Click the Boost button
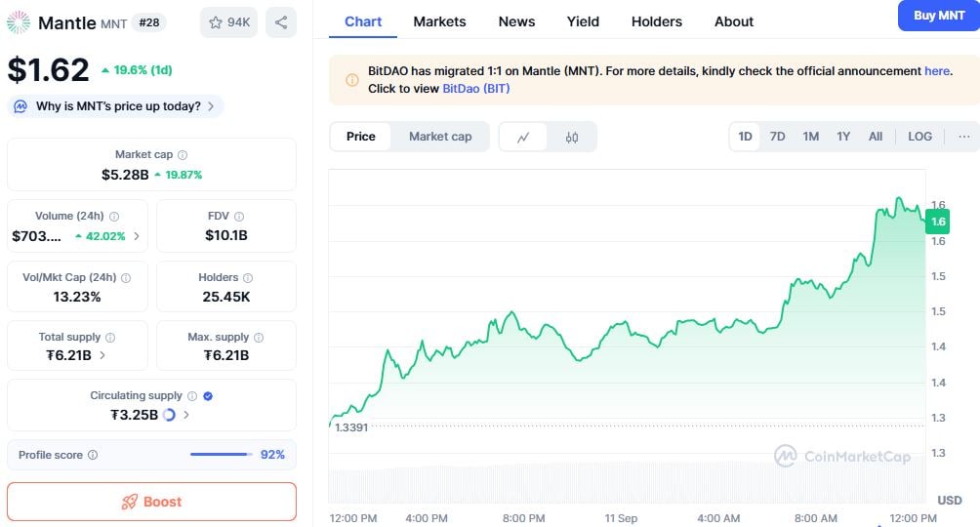980x527 pixels. click(x=151, y=502)
